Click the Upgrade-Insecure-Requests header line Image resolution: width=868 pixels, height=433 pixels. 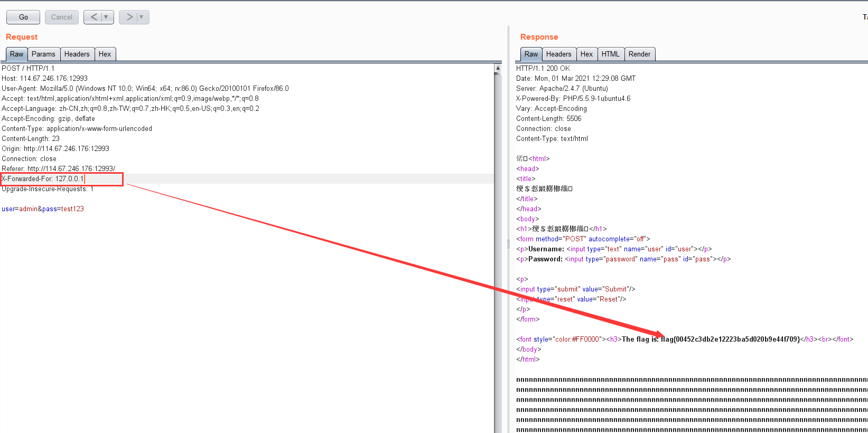point(48,189)
